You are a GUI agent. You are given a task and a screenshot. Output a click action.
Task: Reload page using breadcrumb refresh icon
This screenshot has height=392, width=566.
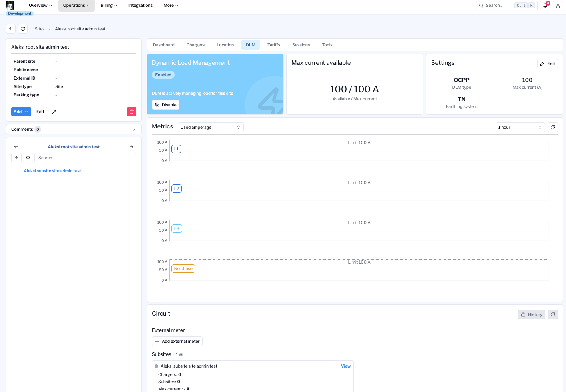(x=23, y=29)
